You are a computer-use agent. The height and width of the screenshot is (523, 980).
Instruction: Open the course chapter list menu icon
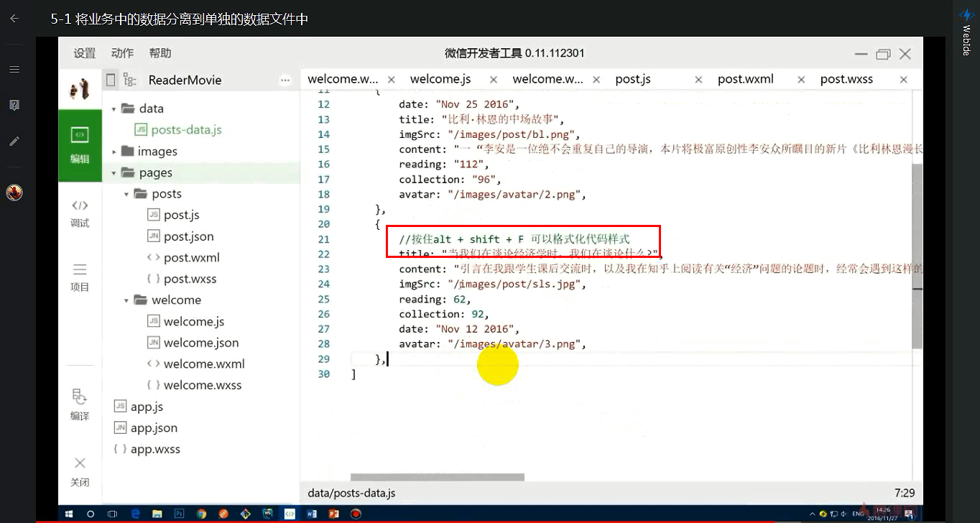pos(14,69)
